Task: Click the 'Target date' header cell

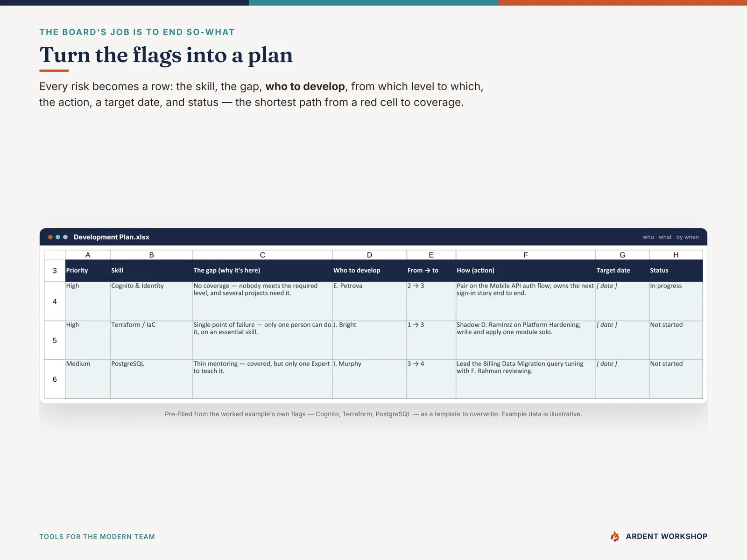Action: coord(622,271)
